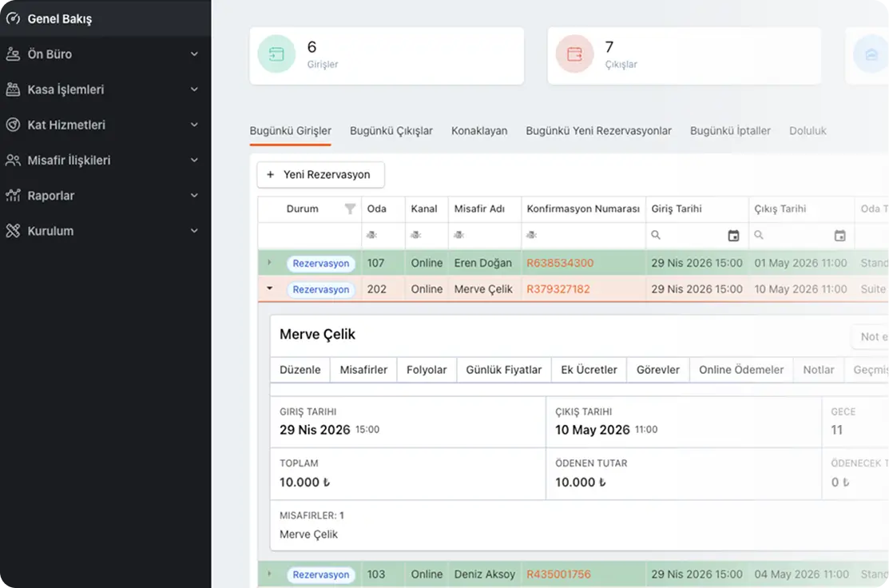
Task: Expand the Ön Büro menu chevron
Action: point(194,54)
